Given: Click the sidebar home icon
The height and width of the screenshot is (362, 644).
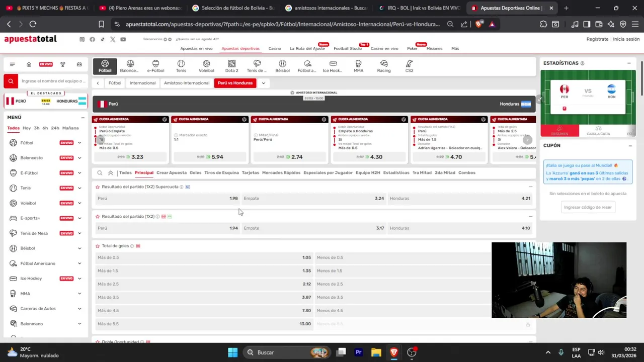Looking at the screenshot, I should point(29,64).
